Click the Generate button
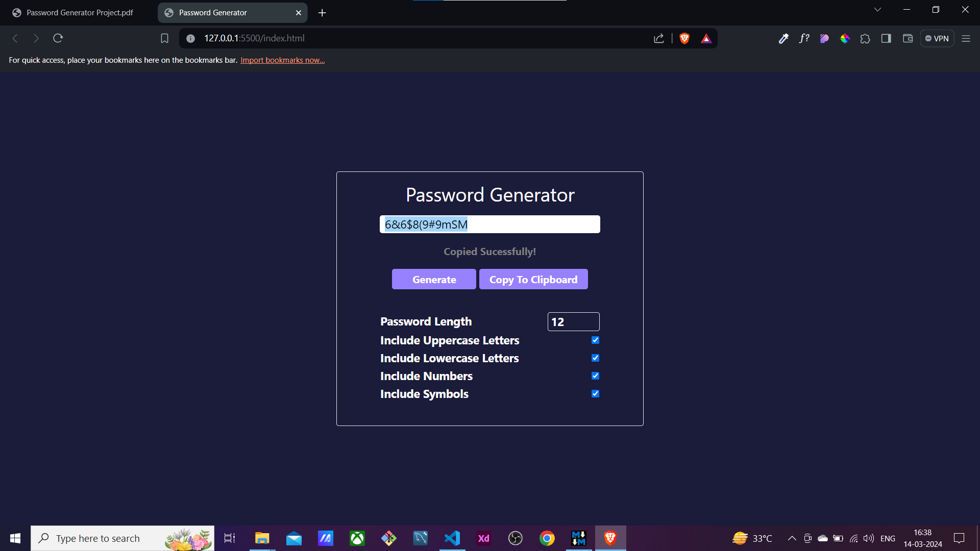Image resolution: width=980 pixels, height=551 pixels. point(434,280)
